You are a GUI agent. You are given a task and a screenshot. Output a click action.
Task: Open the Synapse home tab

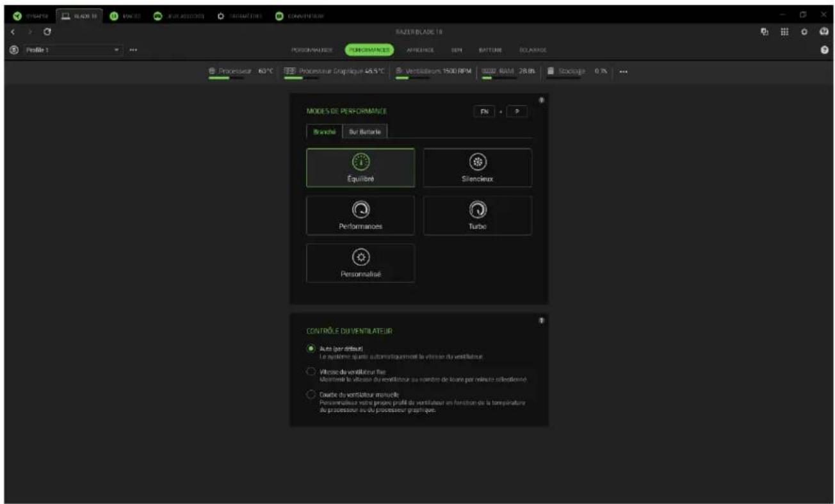point(29,15)
